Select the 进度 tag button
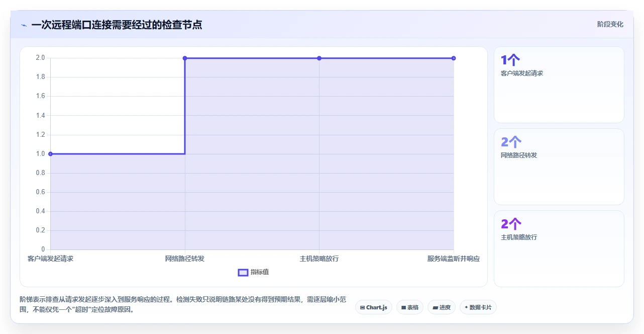 pos(442,307)
